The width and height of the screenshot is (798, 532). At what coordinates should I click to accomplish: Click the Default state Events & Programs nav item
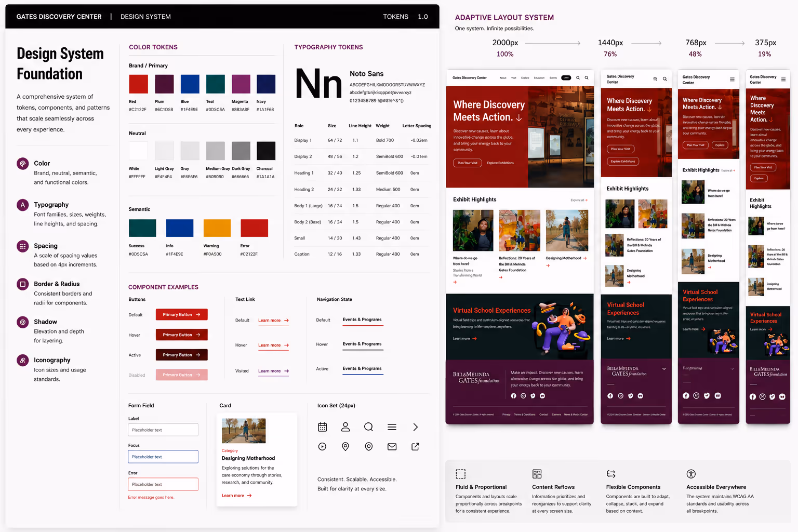[x=363, y=320]
